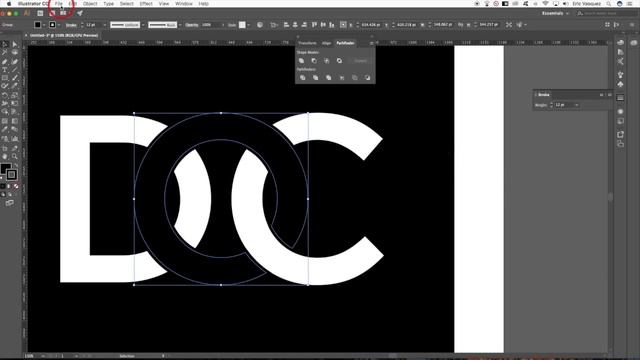Click the GPU Performance rocket icon
The height and width of the screenshot is (360, 640).
(x=80, y=13)
